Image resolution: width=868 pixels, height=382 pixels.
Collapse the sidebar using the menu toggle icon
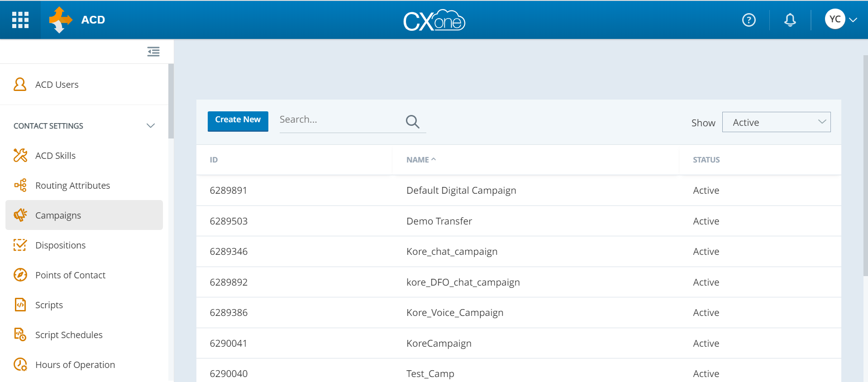(153, 52)
